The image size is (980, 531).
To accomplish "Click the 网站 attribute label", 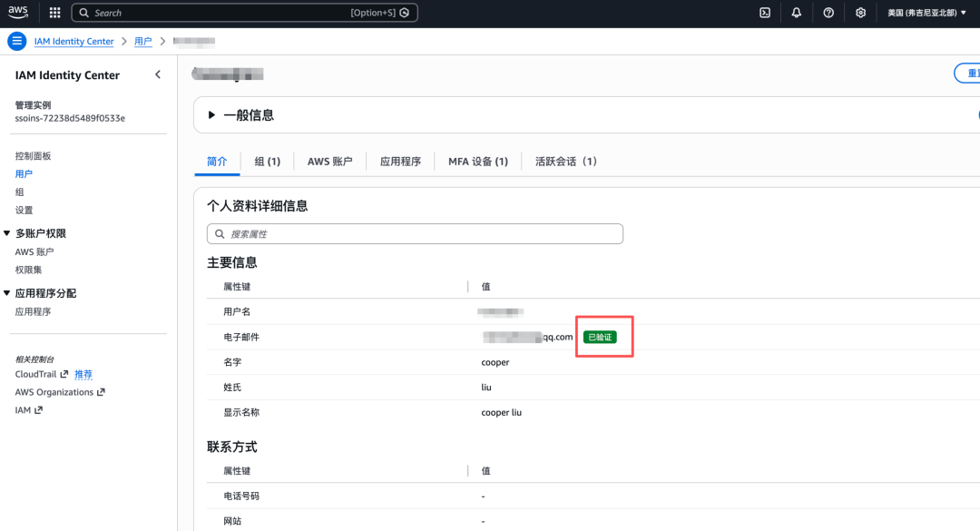I will pyautogui.click(x=232, y=521).
